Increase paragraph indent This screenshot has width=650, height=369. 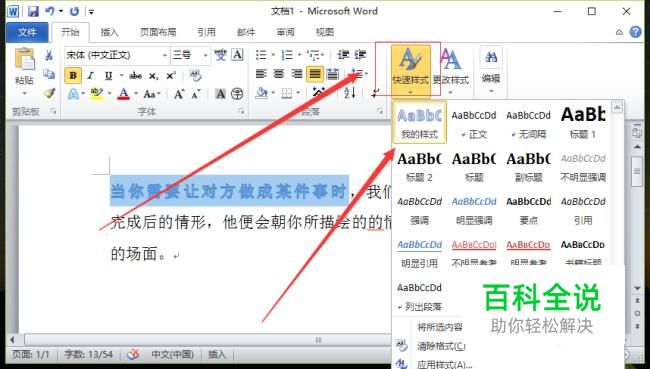click(x=360, y=55)
